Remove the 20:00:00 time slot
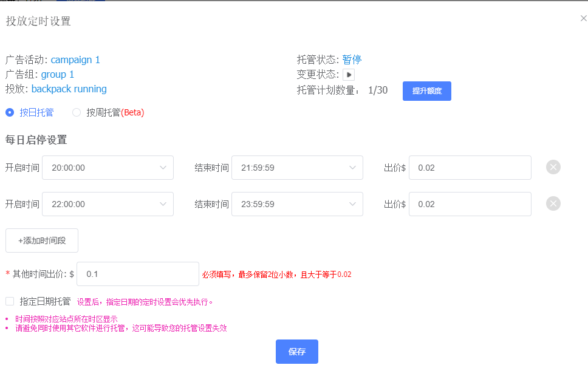This screenshot has width=588, height=382. (x=553, y=167)
